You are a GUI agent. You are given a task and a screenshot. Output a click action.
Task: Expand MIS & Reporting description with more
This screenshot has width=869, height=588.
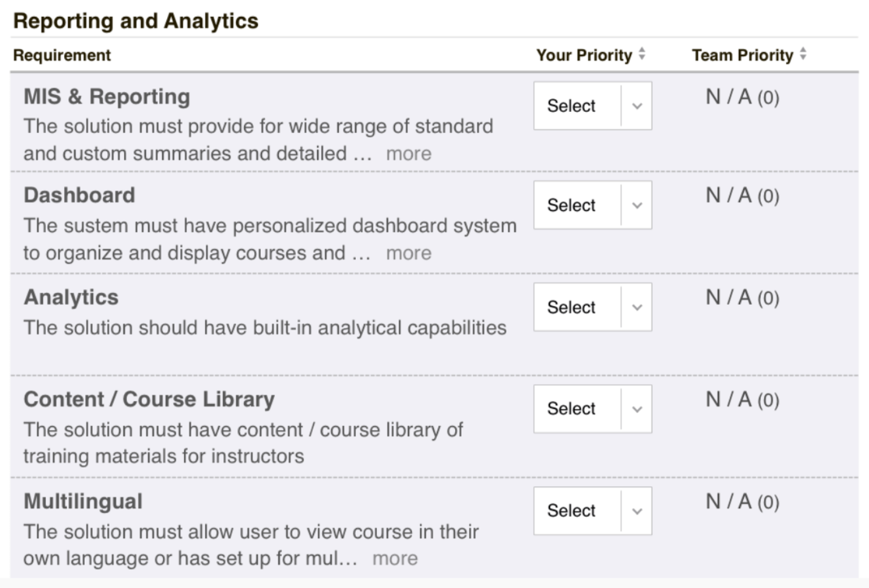(x=408, y=154)
